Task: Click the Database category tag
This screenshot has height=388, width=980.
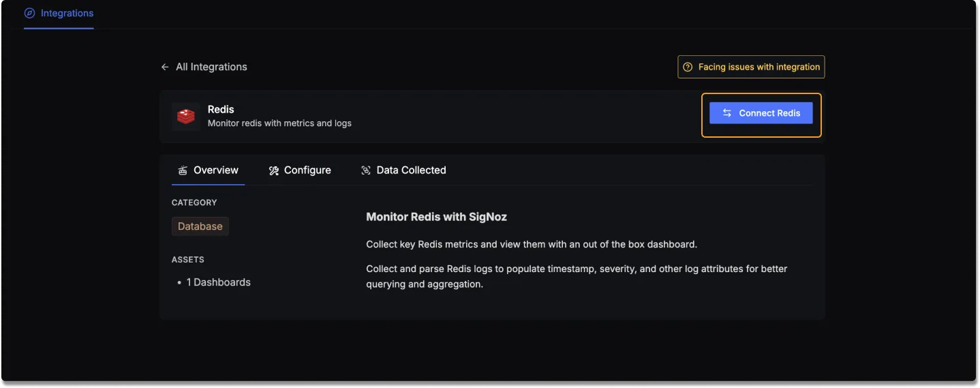Action: coord(200,226)
